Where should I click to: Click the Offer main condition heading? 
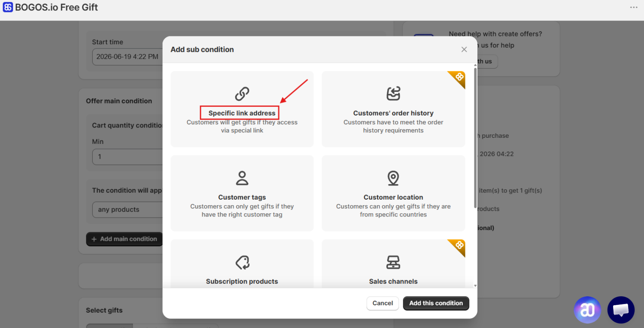[x=119, y=101]
